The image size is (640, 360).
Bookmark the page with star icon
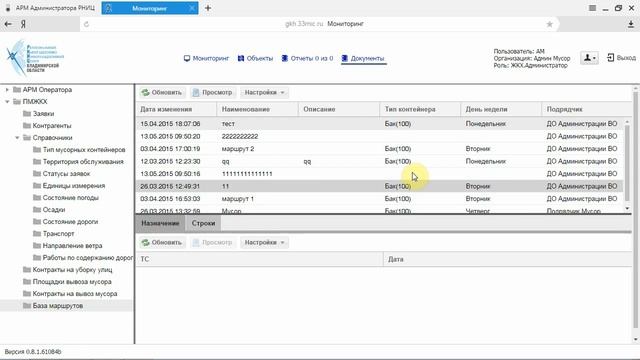[x=549, y=24]
